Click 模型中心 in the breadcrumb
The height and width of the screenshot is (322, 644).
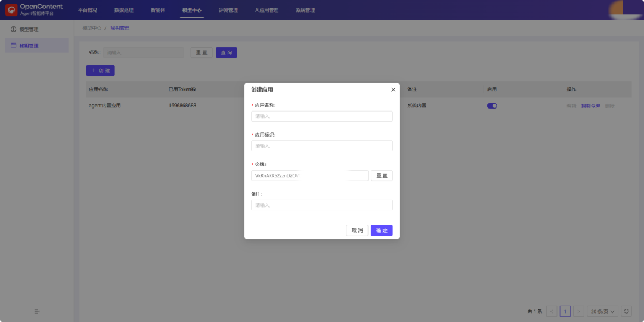(92, 28)
